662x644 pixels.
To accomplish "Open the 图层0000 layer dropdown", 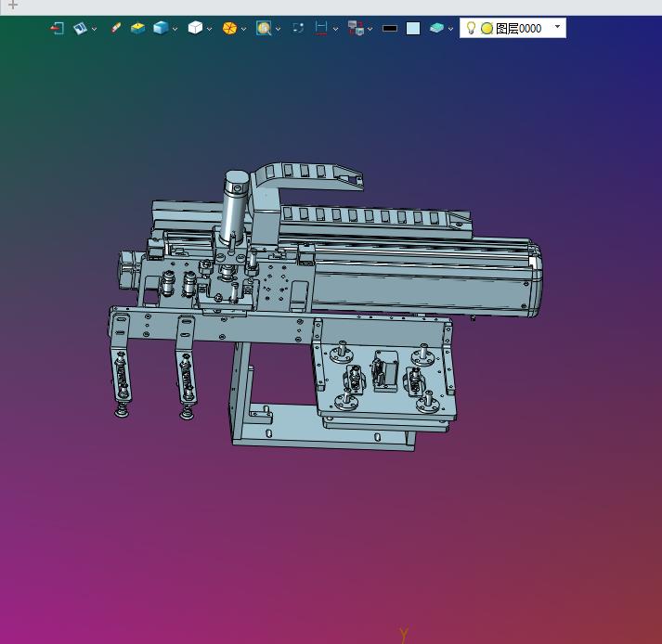I will click(557, 27).
